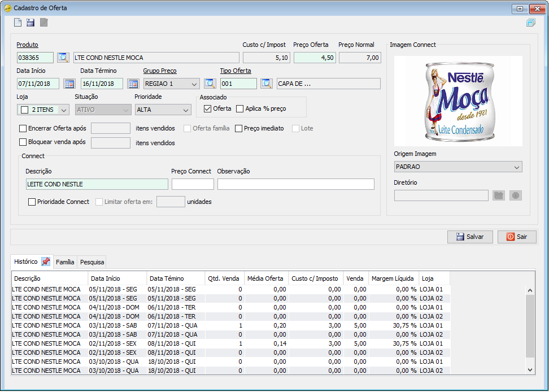Click the cascade windows icon at top right

point(531,23)
